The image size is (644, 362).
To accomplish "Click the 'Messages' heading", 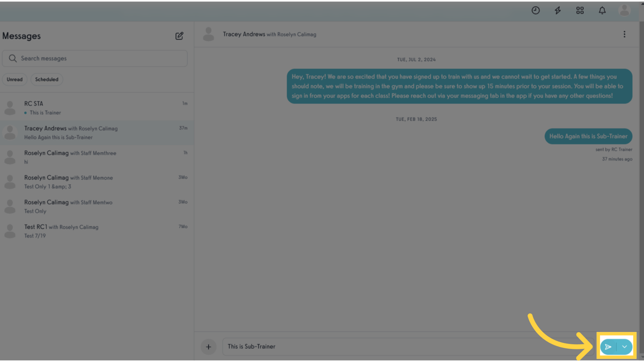I will [21, 36].
